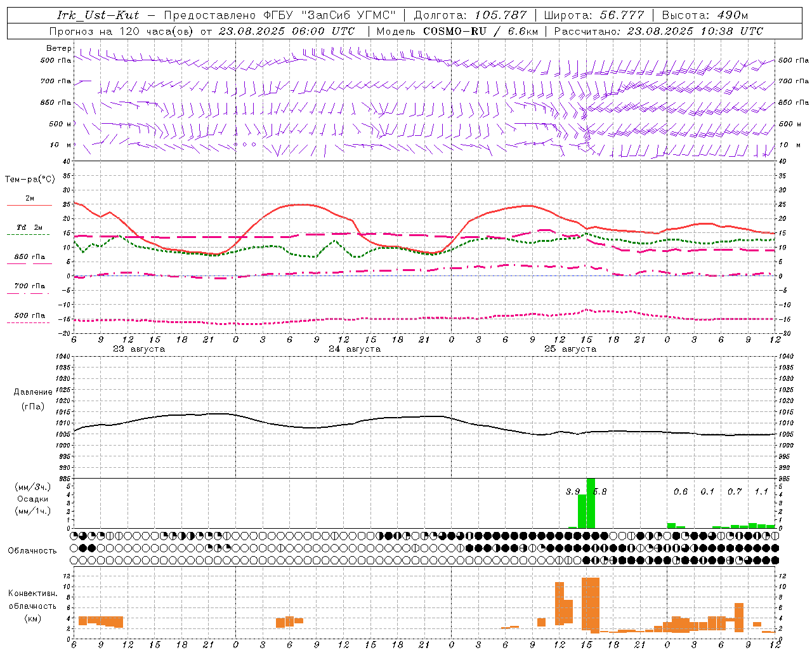Click the Облачность cloudiness label
Screen dimensions: 812x650
click(x=32, y=551)
